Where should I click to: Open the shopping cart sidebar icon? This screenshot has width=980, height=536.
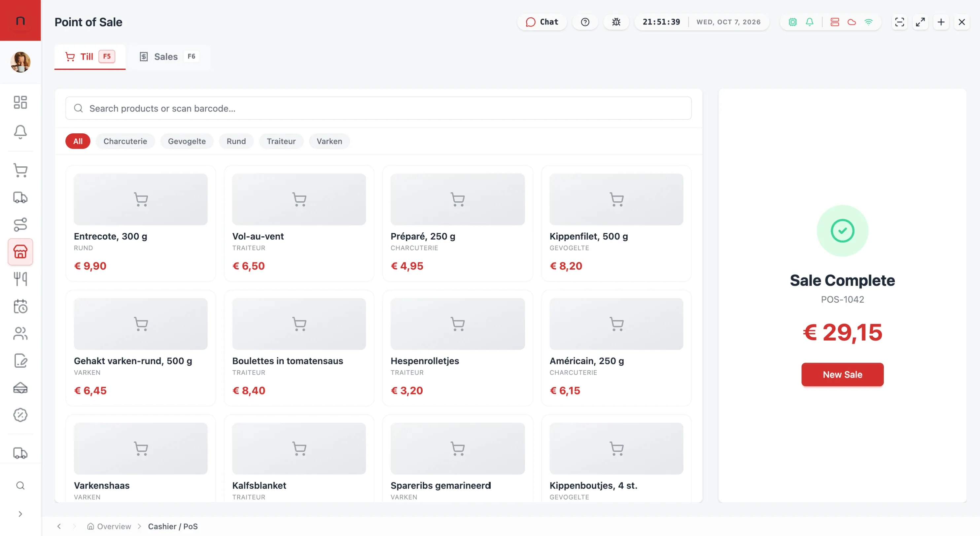[x=20, y=170]
